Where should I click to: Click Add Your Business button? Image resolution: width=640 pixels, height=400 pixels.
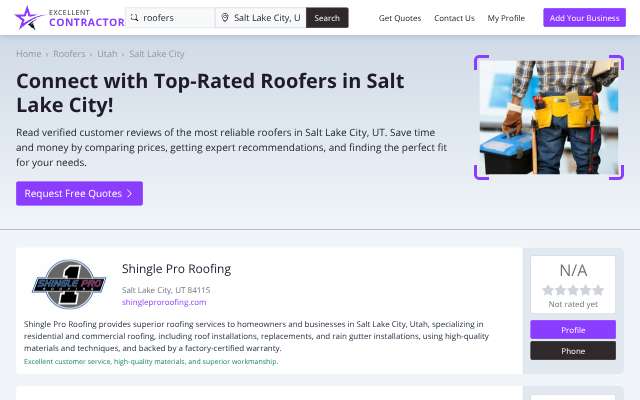[x=584, y=18]
